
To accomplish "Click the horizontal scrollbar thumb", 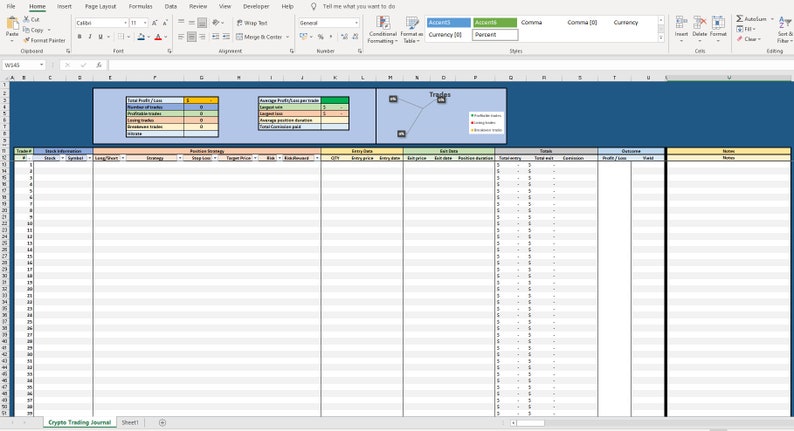I will (530, 423).
